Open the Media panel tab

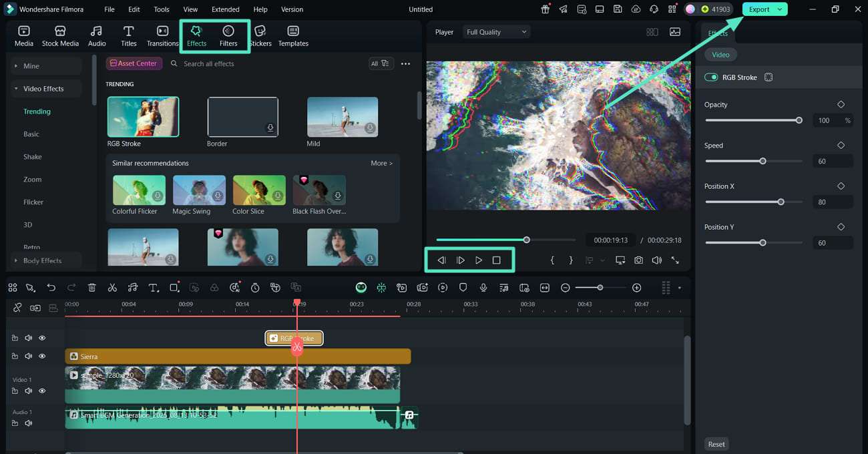point(24,36)
